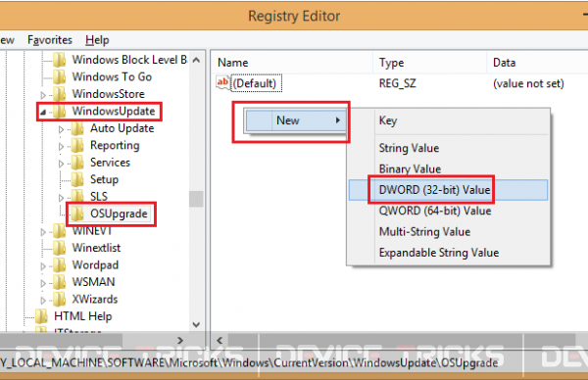Click the Setup folder icon
This screenshot has width=588, height=380.
tap(77, 179)
